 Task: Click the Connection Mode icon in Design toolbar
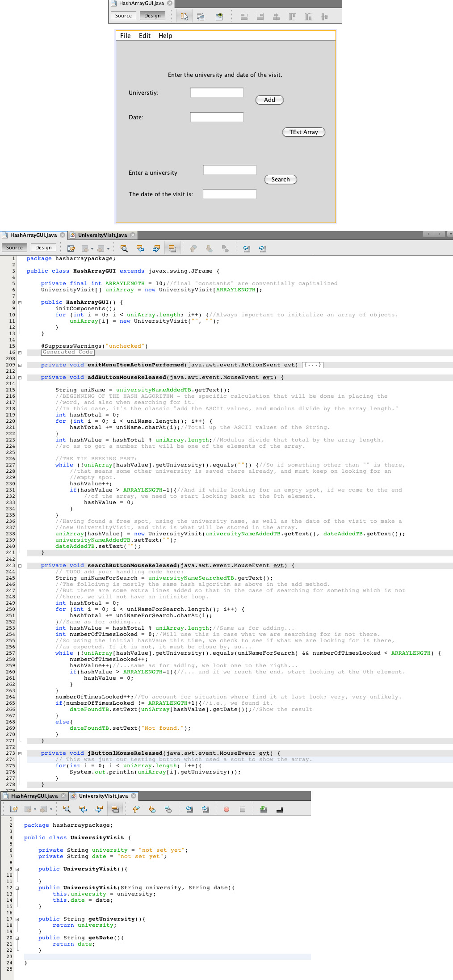coord(201,17)
